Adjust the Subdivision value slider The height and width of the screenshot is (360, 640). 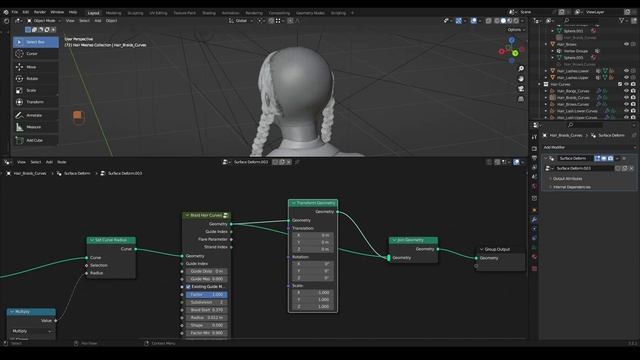pyautogui.click(x=207, y=302)
